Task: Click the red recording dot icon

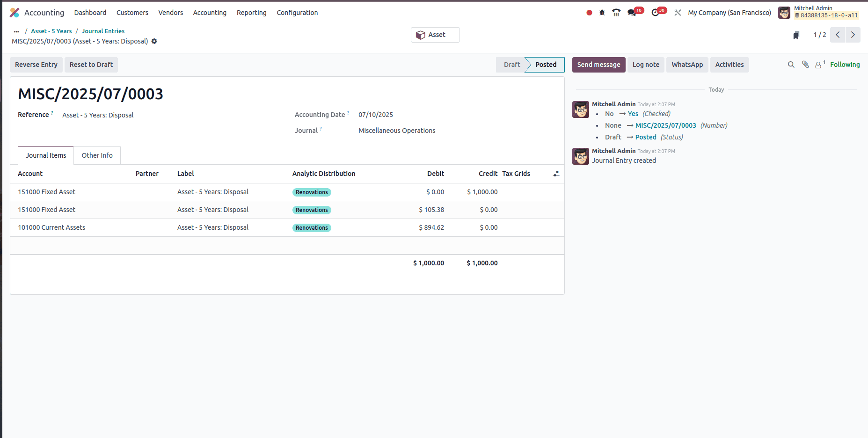Action: [x=589, y=13]
